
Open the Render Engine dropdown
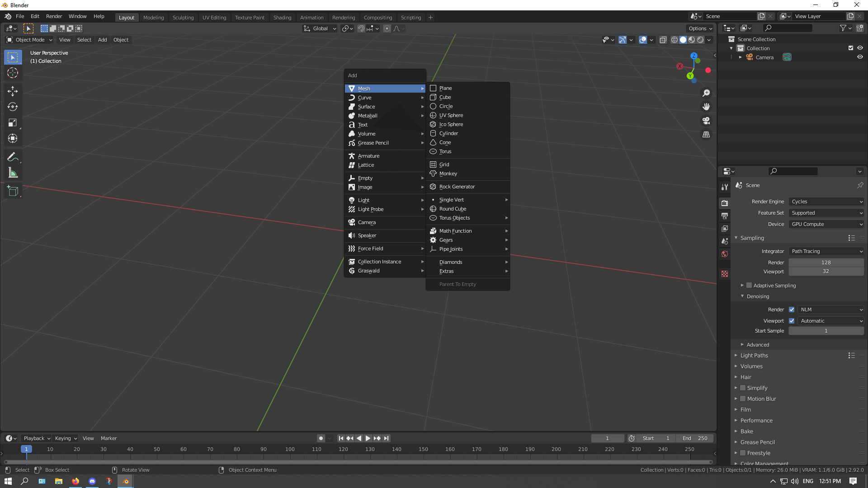(x=826, y=202)
